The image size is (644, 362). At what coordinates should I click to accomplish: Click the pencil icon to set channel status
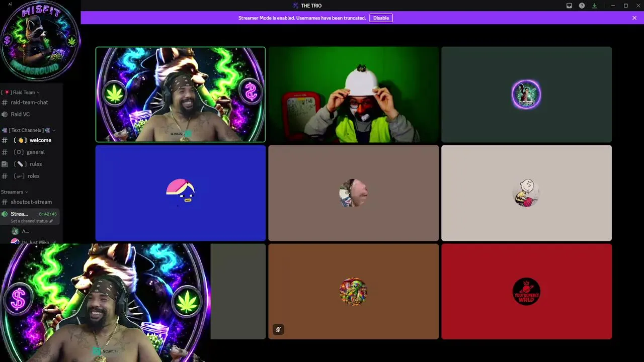coord(51,221)
